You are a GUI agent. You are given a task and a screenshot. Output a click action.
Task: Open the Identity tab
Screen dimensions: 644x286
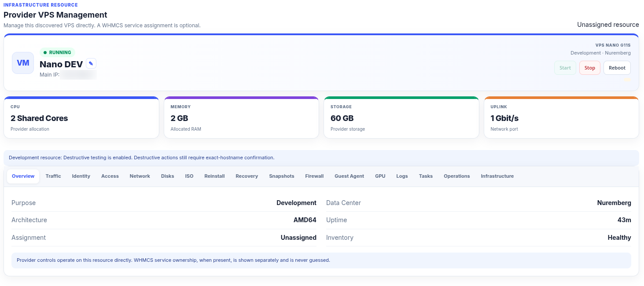click(x=81, y=176)
